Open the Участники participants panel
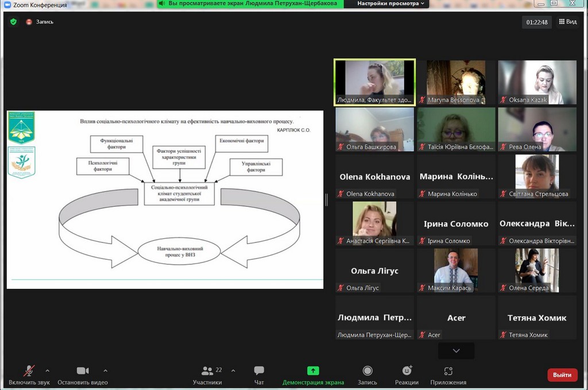The image size is (588, 390). click(x=207, y=375)
